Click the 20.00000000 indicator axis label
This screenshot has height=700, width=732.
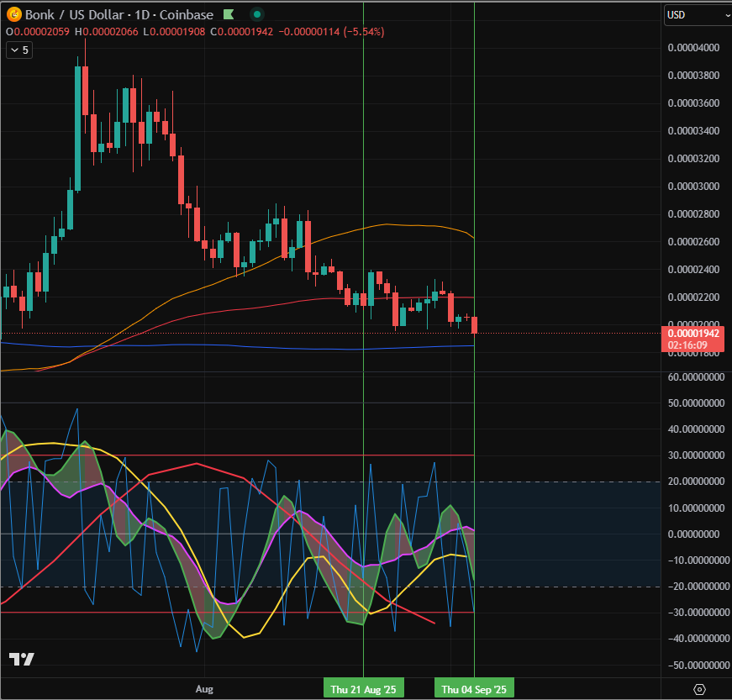[x=696, y=482]
